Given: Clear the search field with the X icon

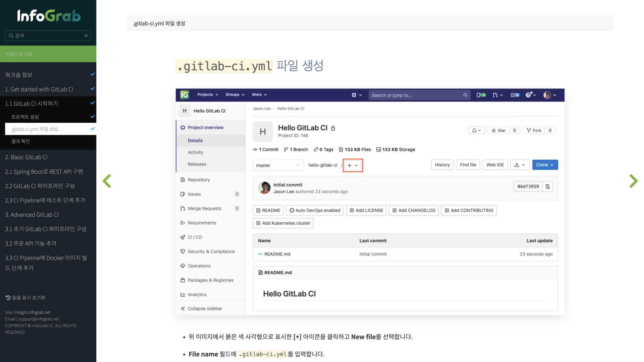Looking at the screenshot, I should pos(86,36).
